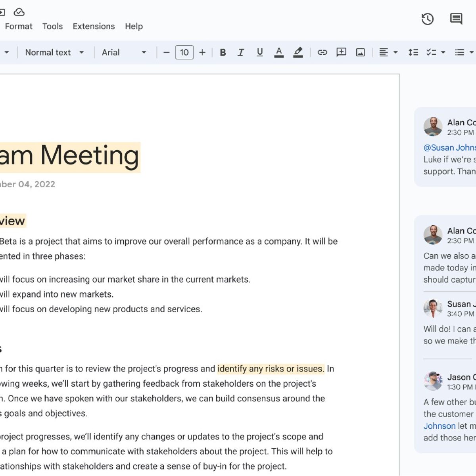Click the @Susan Johnson mention link
The height and width of the screenshot is (476, 476).
449,148
